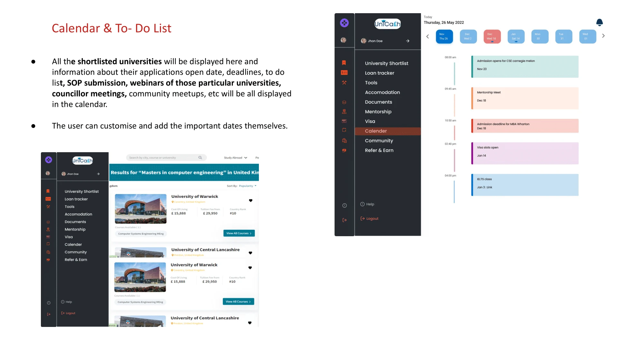Go to previous dates with left chevron

pos(428,36)
